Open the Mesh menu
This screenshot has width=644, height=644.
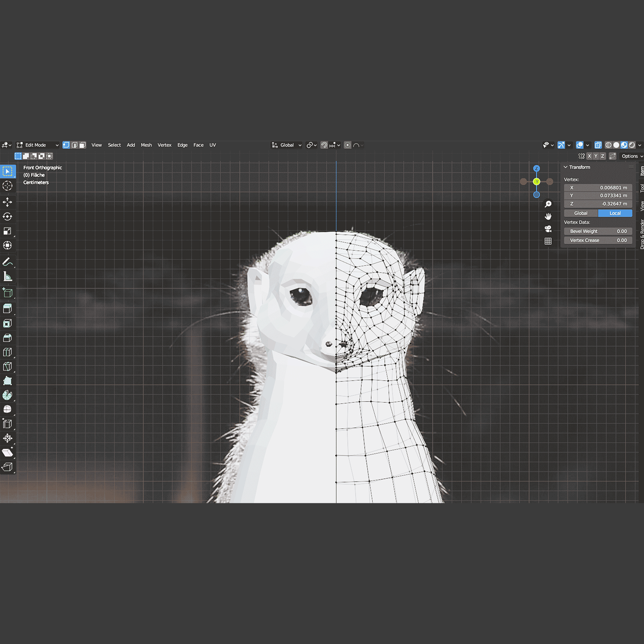click(x=146, y=145)
